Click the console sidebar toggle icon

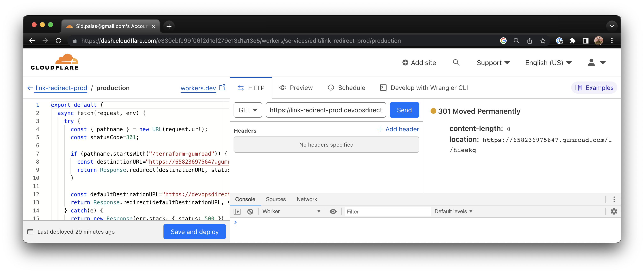(237, 212)
